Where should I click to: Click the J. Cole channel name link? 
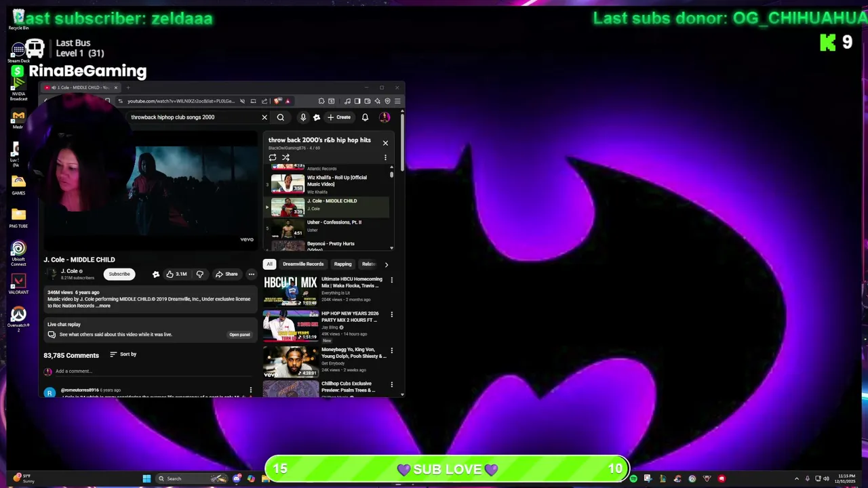tap(69, 271)
